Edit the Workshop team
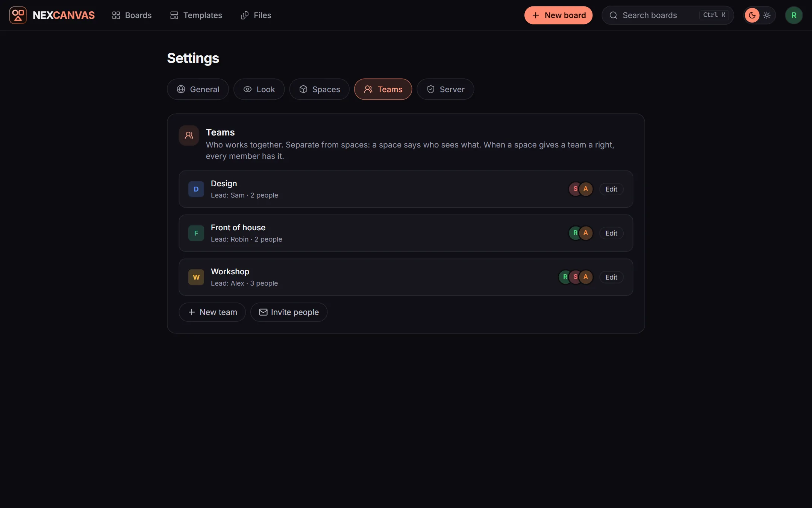 click(611, 277)
